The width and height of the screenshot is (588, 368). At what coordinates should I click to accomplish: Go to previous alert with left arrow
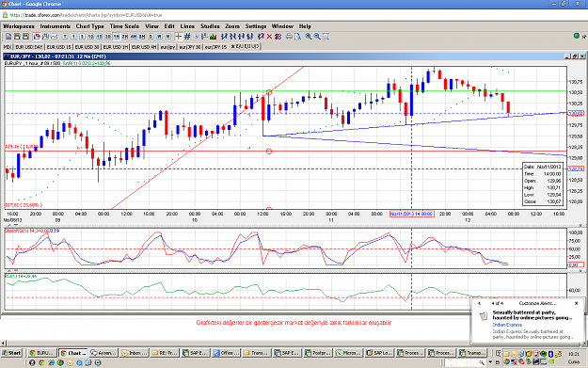(479, 303)
